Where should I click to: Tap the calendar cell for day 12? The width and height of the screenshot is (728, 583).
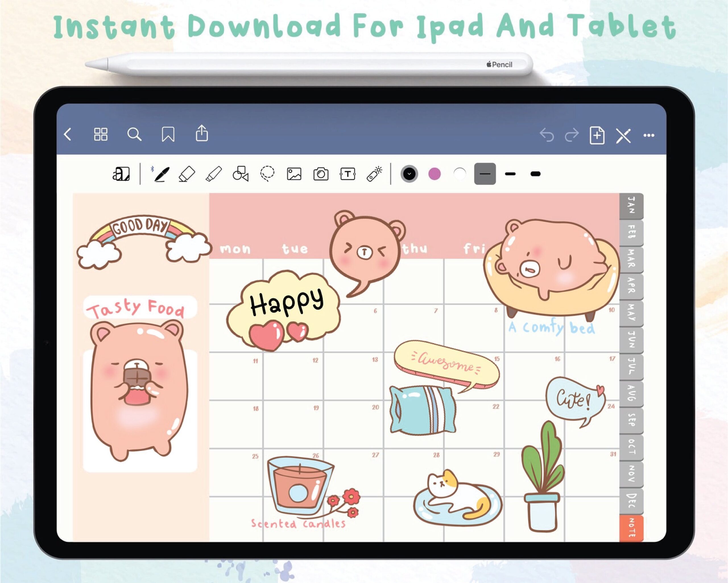point(293,376)
